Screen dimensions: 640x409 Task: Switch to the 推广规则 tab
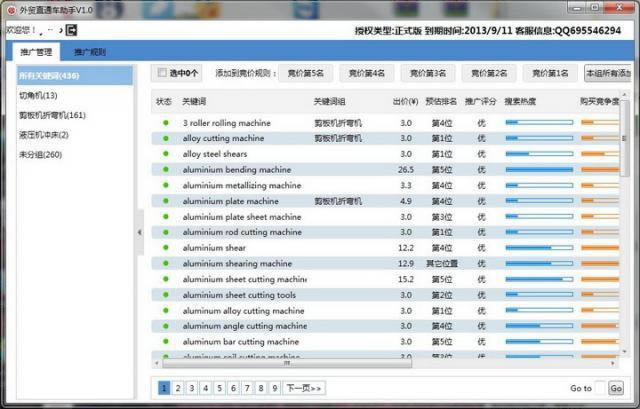(90, 52)
